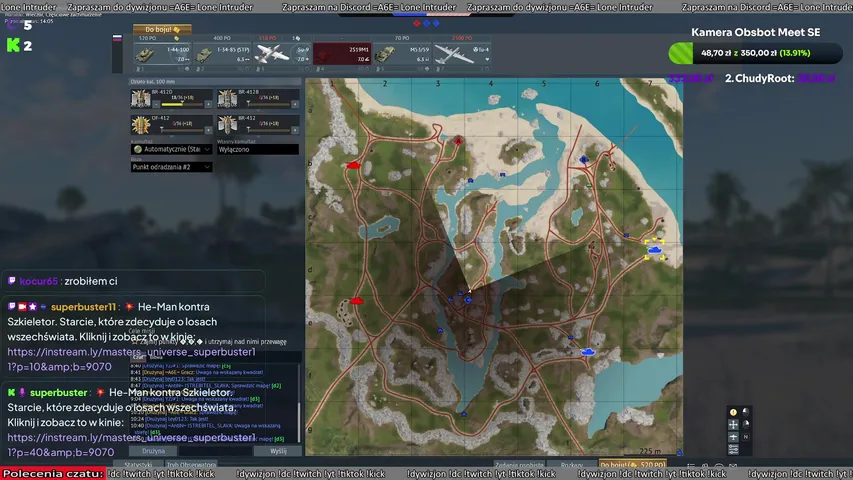The width and height of the screenshot is (853, 480).
Task: Adjust the BR-412B ammo slider
Action: coord(269,104)
